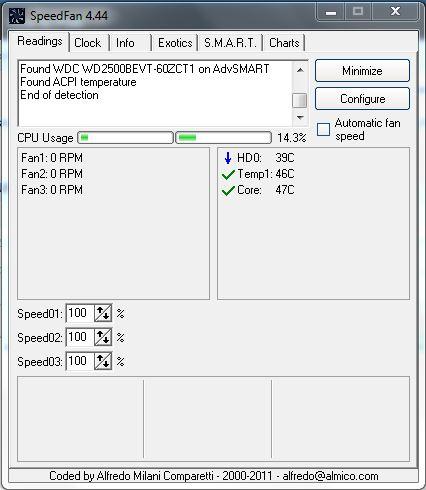Click the Speed01 up/down spinner arrows
Image resolution: width=426 pixels, height=490 pixels.
click(x=103, y=313)
